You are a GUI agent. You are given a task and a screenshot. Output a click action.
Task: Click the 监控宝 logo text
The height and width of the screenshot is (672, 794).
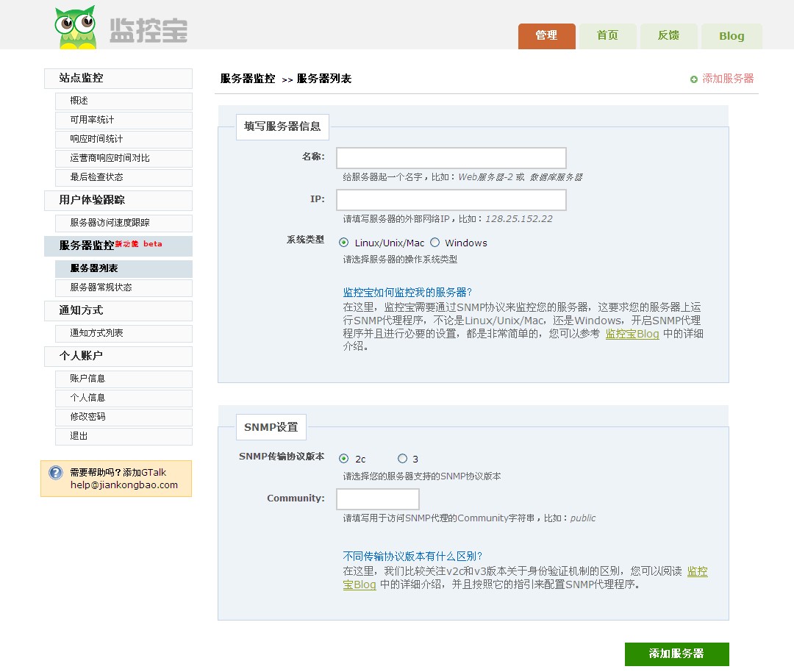(149, 30)
